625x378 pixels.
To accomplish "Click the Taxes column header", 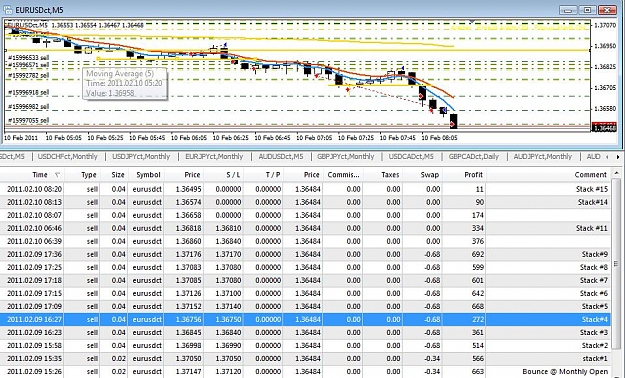I will [383, 175].
